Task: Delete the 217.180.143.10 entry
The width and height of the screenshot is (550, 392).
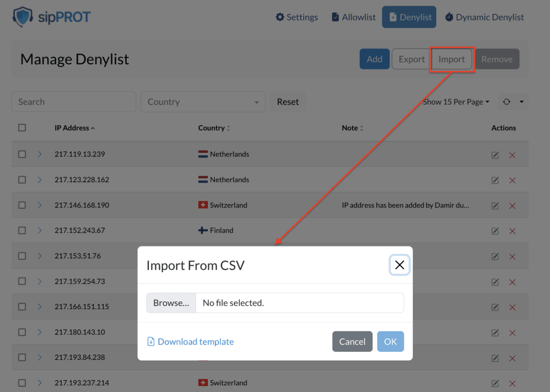Action: coord(512,333)
